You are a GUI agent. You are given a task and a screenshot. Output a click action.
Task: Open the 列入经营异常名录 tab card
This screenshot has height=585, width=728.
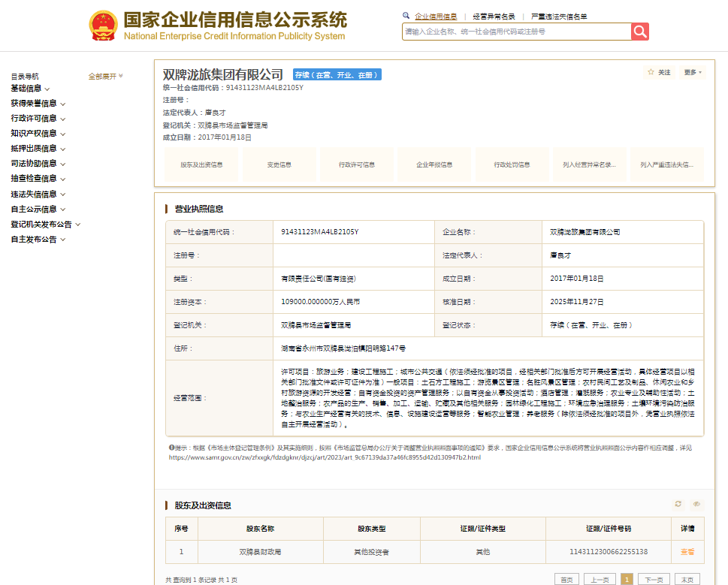click(x=589, y=164)
